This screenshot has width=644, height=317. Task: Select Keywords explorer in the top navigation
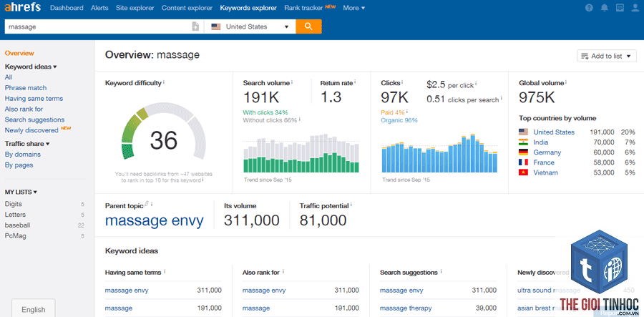click(248, 8)
